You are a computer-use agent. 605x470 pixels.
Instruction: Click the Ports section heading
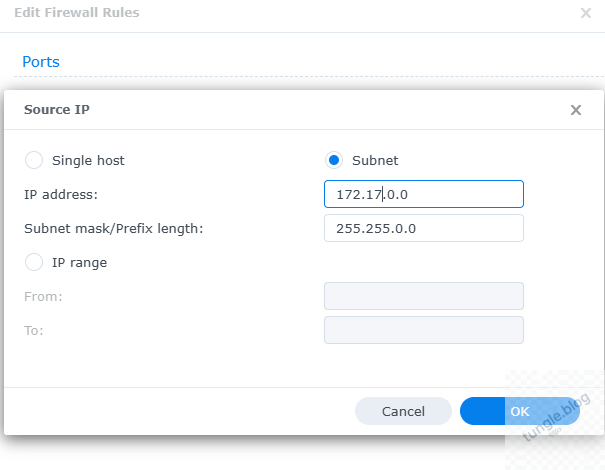(x=41, y=62)
